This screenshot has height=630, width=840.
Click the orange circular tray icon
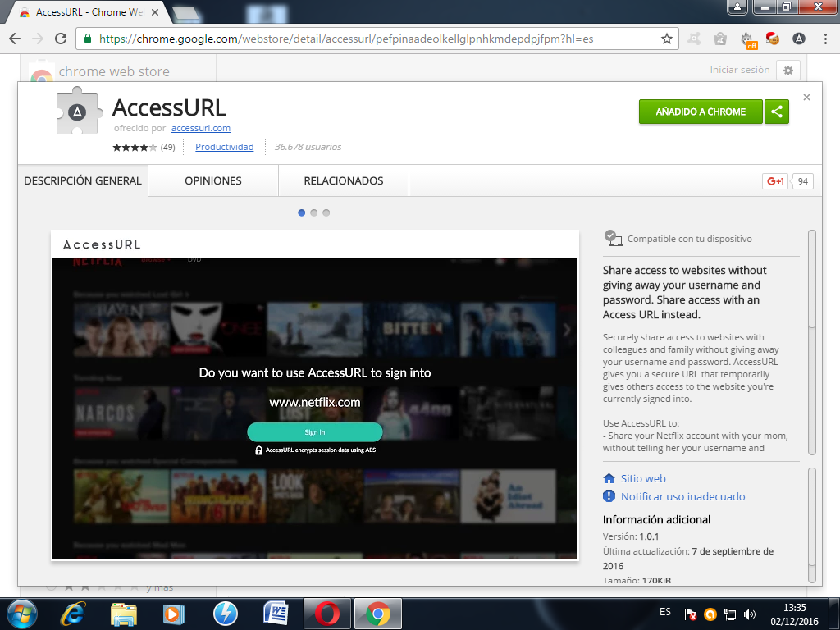click(710, 614)
